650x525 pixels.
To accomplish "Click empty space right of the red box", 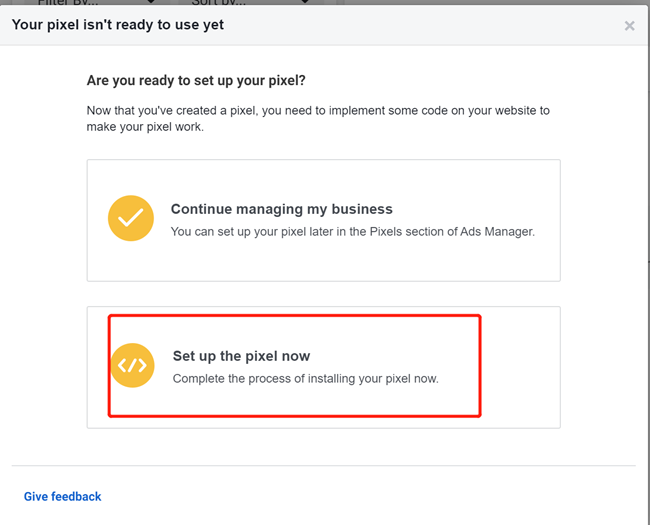I will [520, 367].
